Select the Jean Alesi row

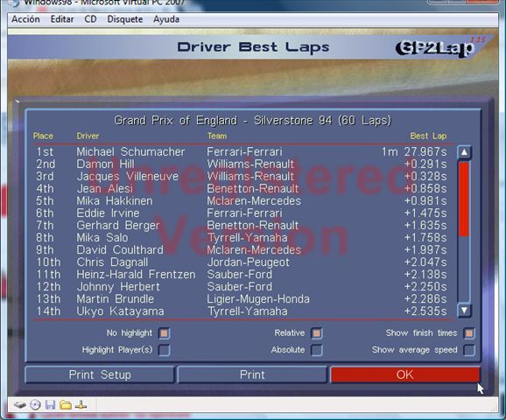[242, 188]
